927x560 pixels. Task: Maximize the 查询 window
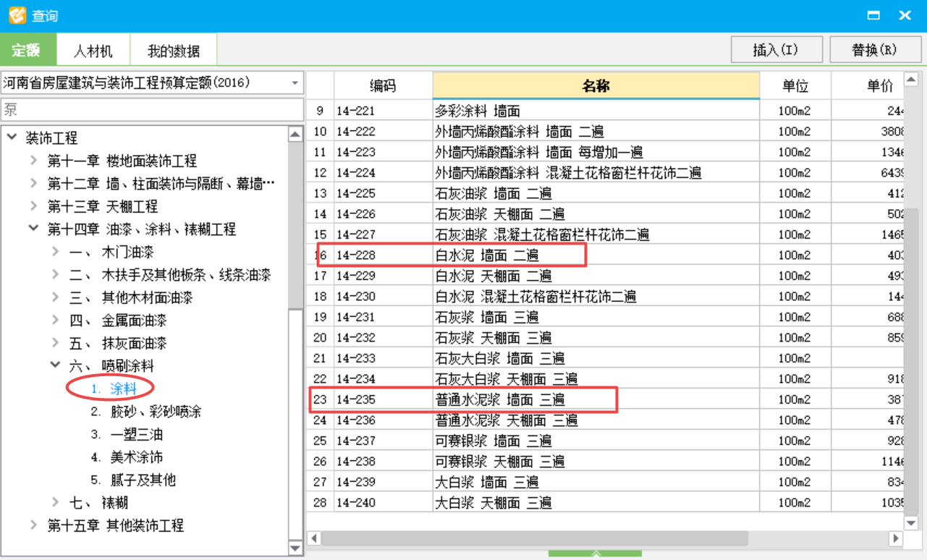pyautogui.click(x=874, y=15)
